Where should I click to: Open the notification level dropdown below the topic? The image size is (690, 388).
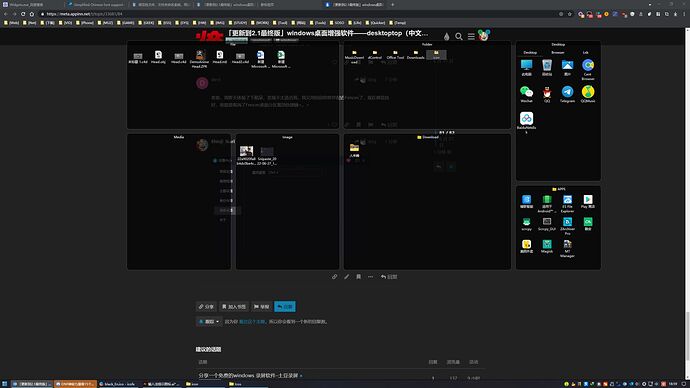pyautogui.click(x=209, y=322)
